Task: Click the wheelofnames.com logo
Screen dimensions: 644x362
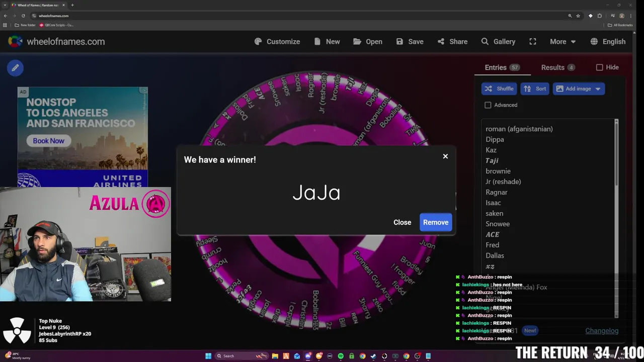Action: click(56, 42)
